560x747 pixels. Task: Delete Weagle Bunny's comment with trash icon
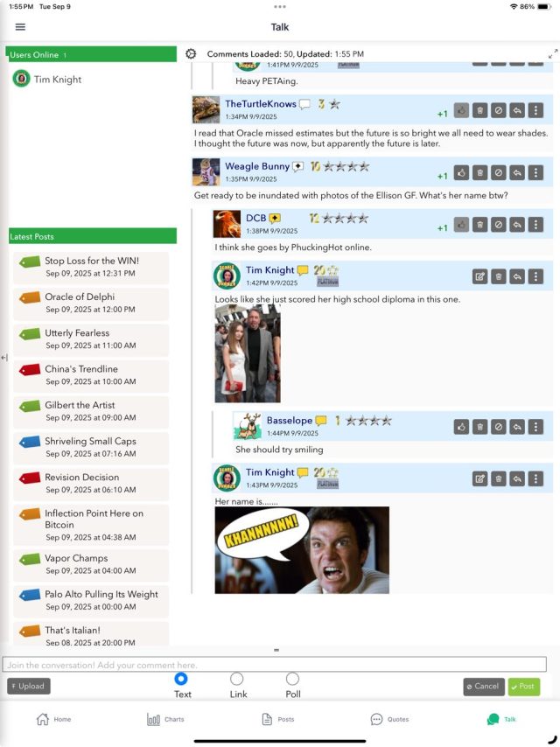pyautogui.click(x=479, y=172)
